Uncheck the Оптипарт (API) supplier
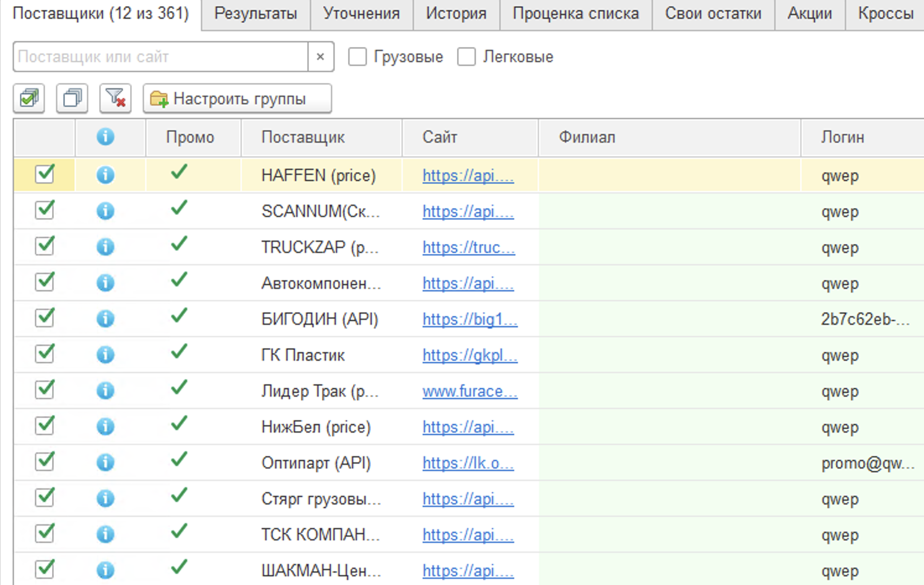Viewport: 924px width, 585px height. [x=45, y=462]
